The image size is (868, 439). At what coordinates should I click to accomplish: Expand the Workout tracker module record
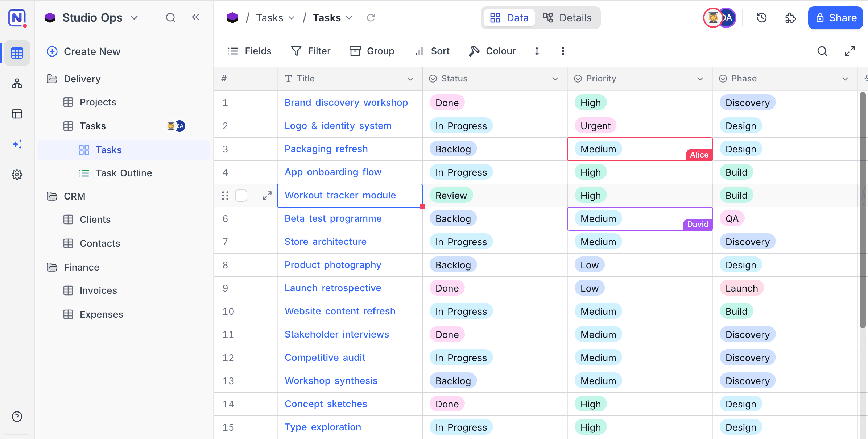267,196
